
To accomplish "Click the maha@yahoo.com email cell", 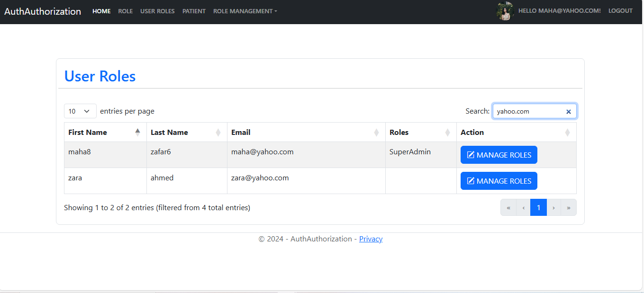I will click(306, 155).
